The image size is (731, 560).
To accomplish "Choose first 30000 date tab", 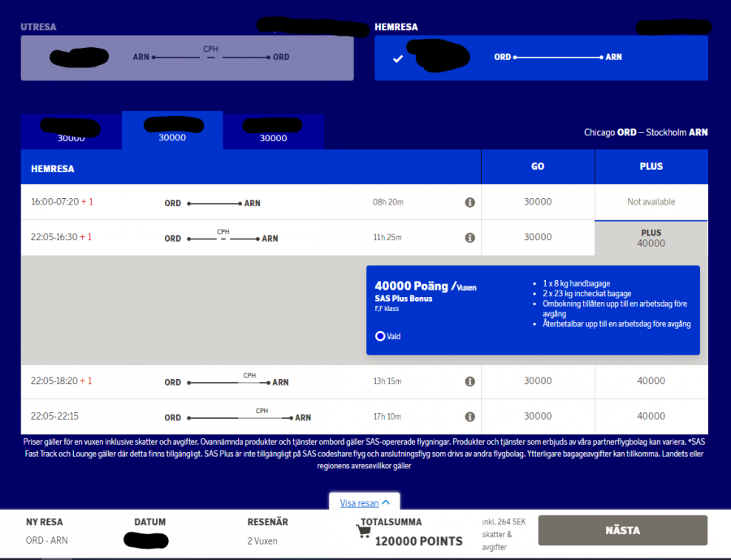I will coord(71,133).
